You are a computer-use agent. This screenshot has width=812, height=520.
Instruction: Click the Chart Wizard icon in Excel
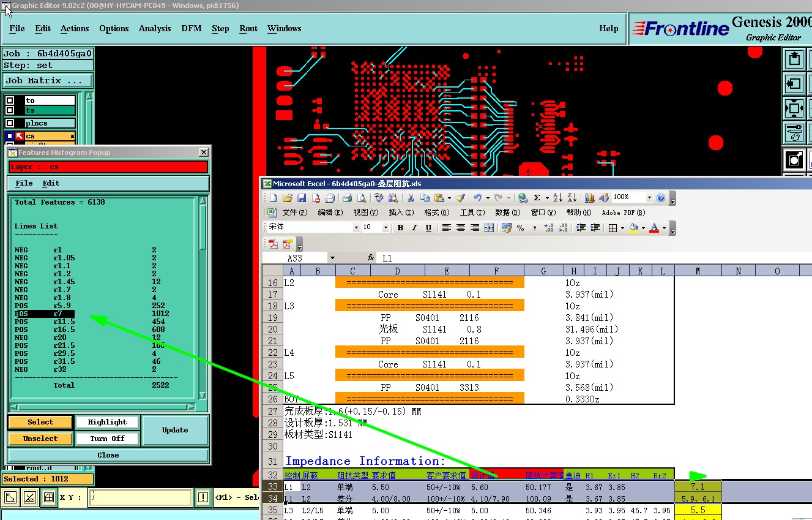[x=590, y=198]
